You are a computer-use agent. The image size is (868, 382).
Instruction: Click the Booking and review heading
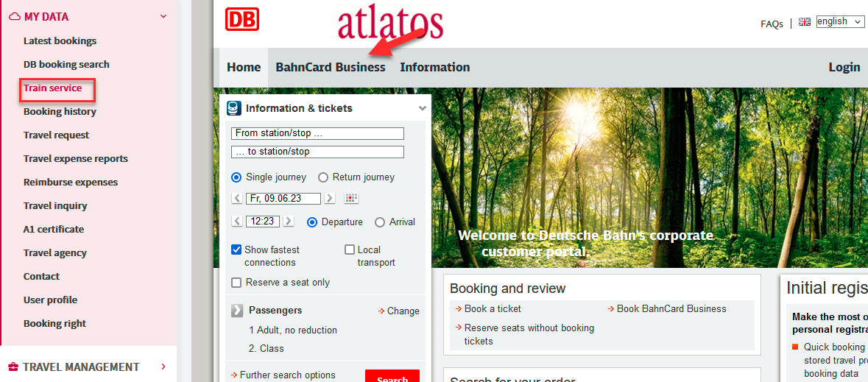click(x=508, y=289)
